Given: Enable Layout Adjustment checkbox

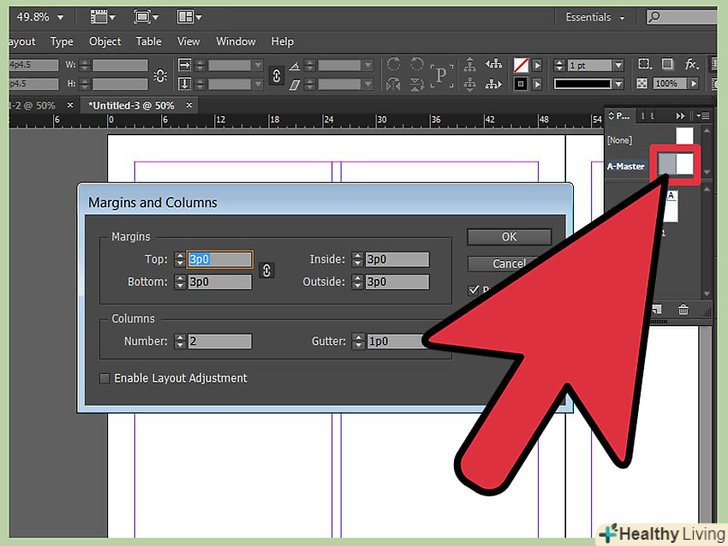Looking at the screenshot, I should tap(105, 378).
